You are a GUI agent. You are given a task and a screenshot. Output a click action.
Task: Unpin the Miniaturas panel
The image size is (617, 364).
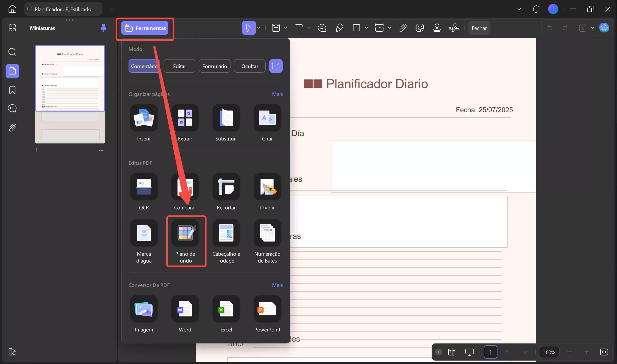coord(103,28)
